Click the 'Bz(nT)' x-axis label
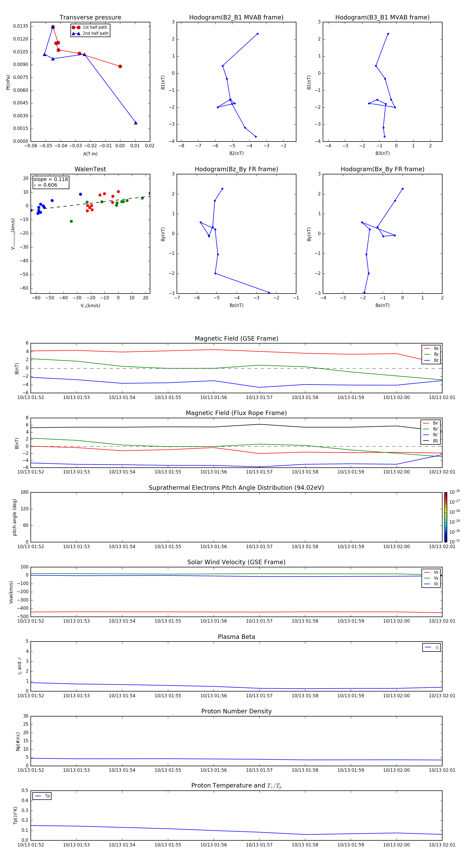 click(236, 305)
